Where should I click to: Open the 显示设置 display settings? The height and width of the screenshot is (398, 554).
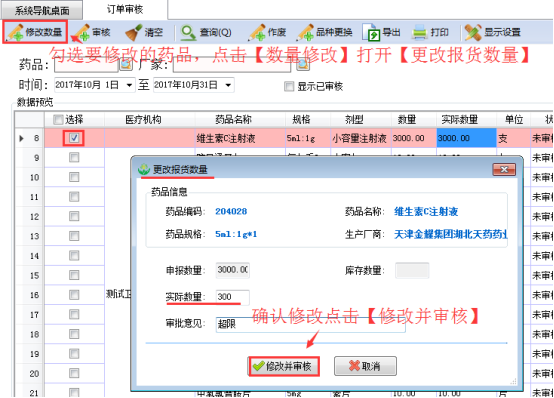[x=473, y=33]
